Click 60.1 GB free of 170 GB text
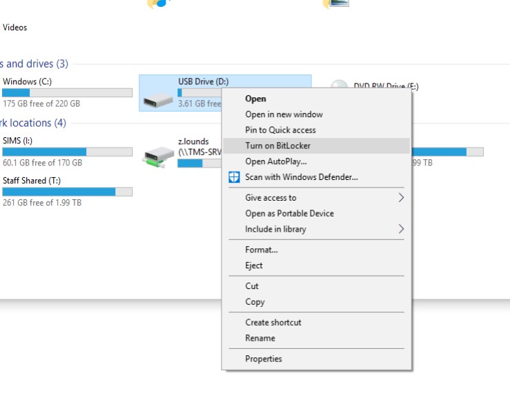Viewport: 510px width, 420px height. click(x=42, y=163)
